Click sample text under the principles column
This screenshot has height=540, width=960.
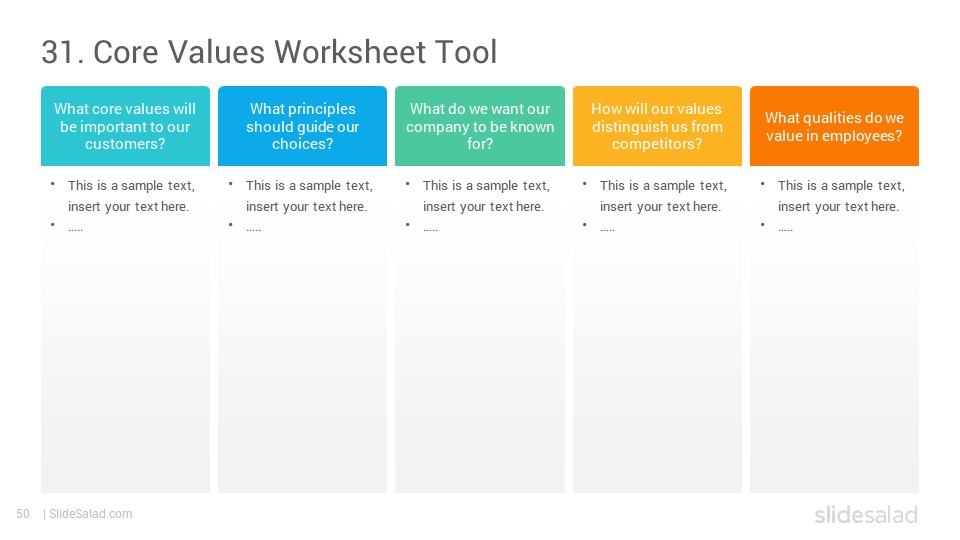point(309,196)
